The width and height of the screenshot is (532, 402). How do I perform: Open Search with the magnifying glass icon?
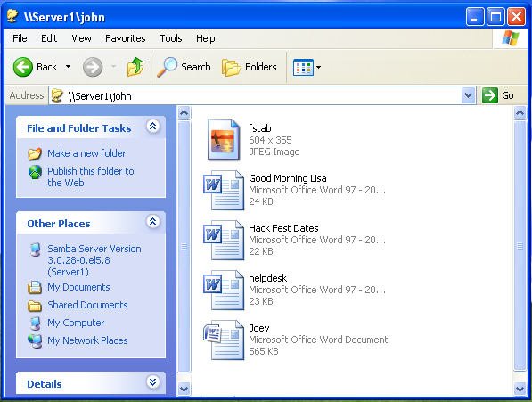[x=167, y=67]
